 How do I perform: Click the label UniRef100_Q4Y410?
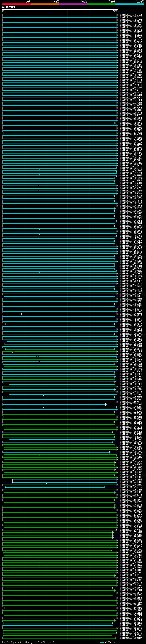(131, 530)
